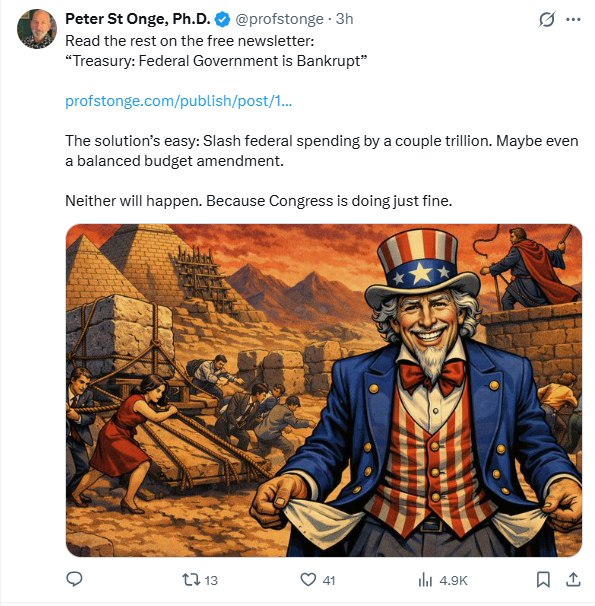The image size is (595, 606).
Task: Click the 'Neither will happen' tweet text
Action: click(x=258, y=201)
